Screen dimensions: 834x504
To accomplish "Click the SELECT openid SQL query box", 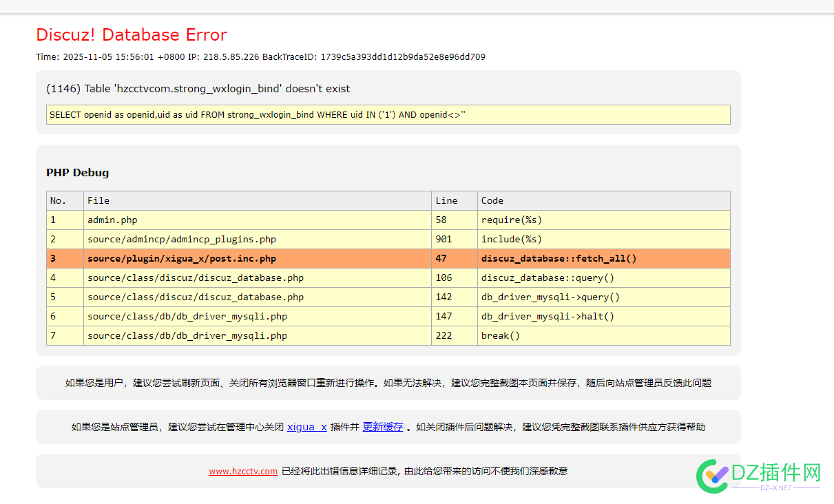I will [x=388, y=115].
